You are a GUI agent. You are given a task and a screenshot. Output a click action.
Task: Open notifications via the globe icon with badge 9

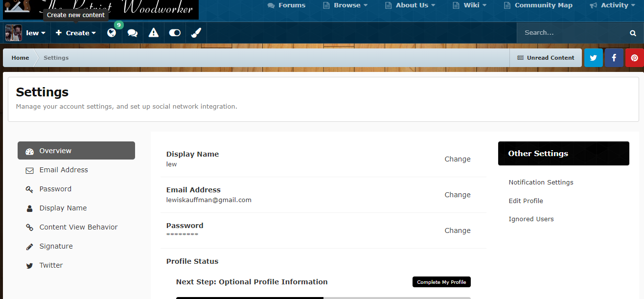112,33
